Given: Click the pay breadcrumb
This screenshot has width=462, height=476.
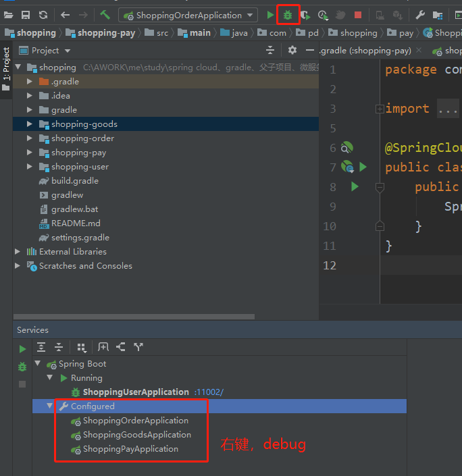Looking at the screenshot, I should pyautogui.click(x=400, y=33).
